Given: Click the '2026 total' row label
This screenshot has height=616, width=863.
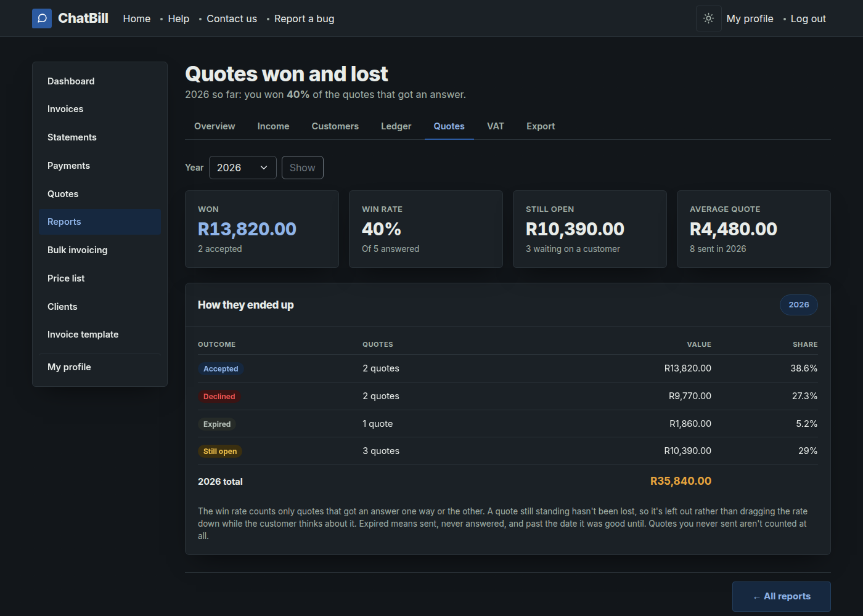Looking at the screenshot, I should click(x=220, y=482).
